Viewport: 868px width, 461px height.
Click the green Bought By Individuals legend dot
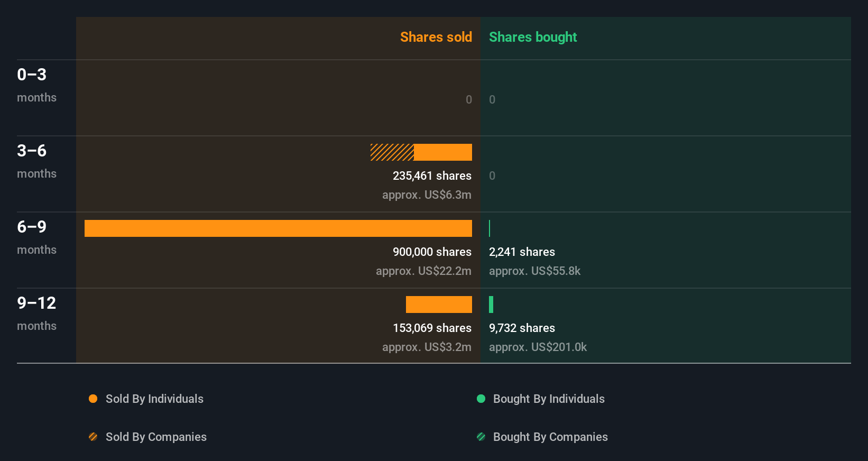coord(481,399)
